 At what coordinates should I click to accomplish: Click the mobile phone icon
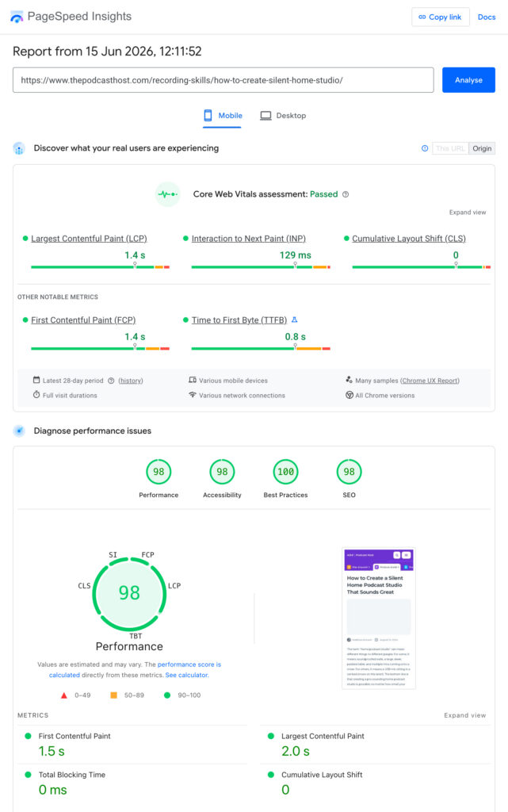coord(208,116)
